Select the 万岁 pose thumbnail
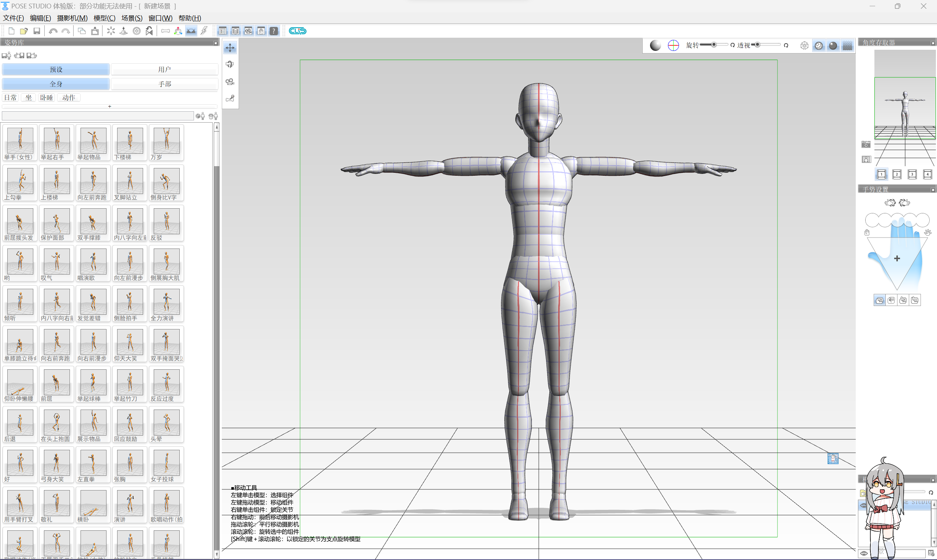This screenshot has height=560, width=937. [167, 143]
